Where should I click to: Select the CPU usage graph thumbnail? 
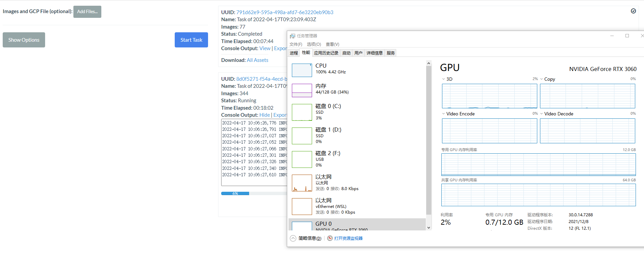(x=302, y=70)
